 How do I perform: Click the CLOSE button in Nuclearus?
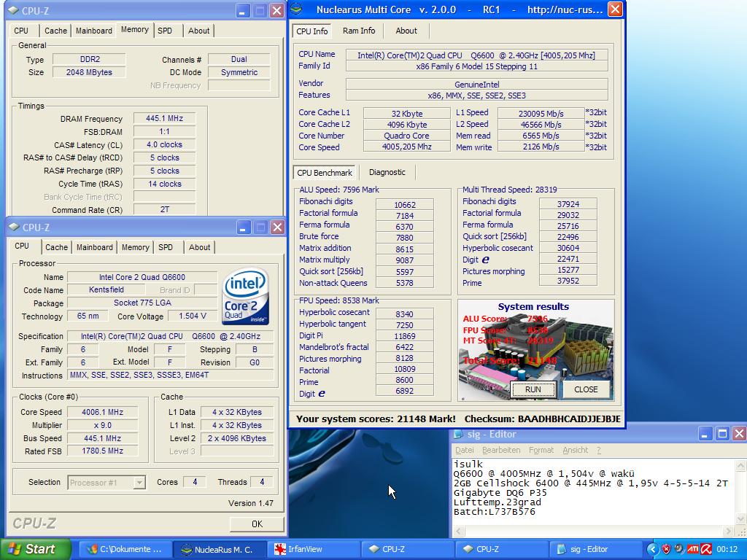tap(586, 389)
